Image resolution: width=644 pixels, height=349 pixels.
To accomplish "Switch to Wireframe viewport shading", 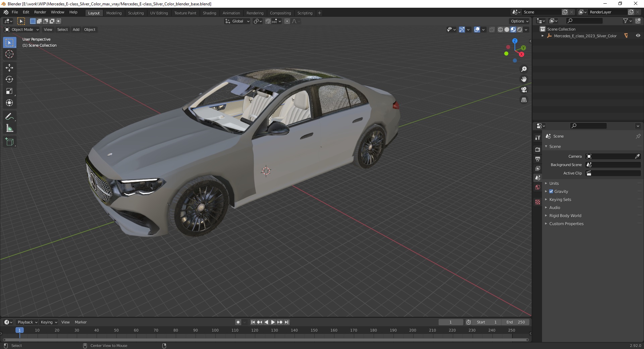I will coord(500,30).
